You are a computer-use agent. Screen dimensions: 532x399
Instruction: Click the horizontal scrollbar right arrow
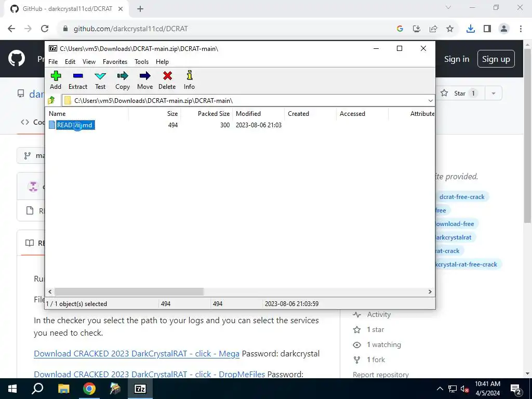pos(430,292)
